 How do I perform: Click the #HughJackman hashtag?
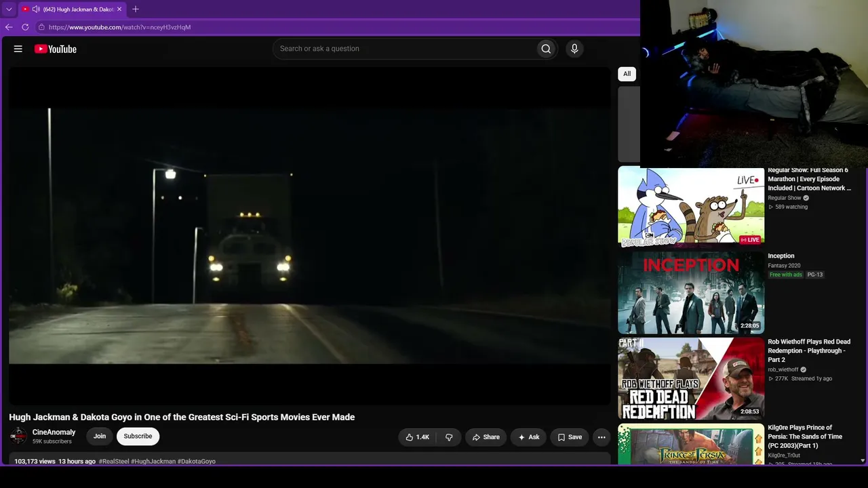pos(153,462)
